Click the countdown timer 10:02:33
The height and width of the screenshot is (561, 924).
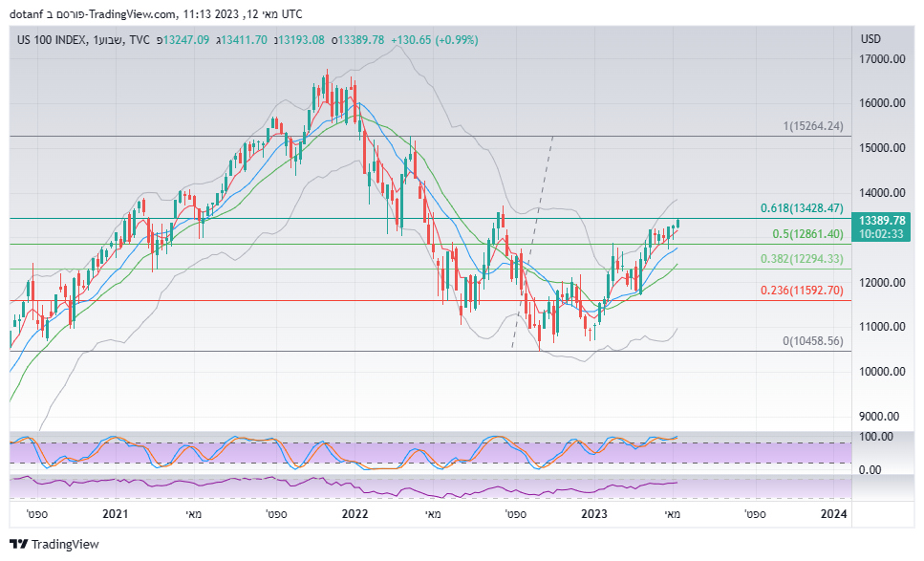click(x=881, y=234)
